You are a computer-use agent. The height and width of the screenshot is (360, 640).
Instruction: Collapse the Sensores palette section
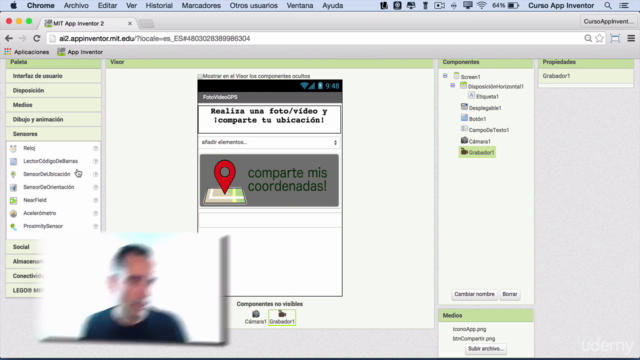click(x=53, y=134)
